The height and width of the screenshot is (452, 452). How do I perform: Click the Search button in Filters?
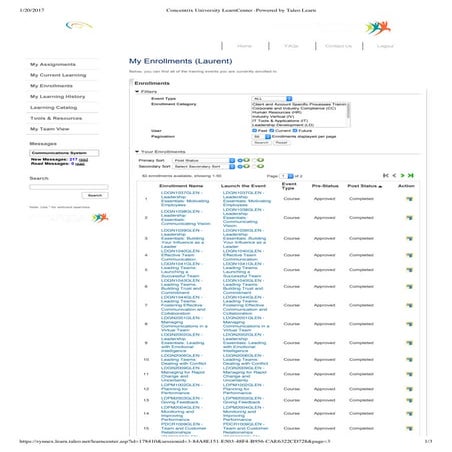point(261,143)
